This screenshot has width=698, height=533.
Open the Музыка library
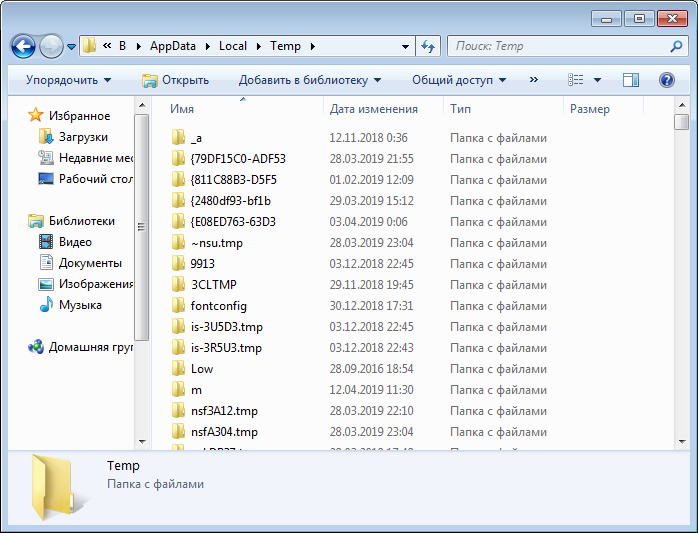pyautogui.click(x=80, y=305)
